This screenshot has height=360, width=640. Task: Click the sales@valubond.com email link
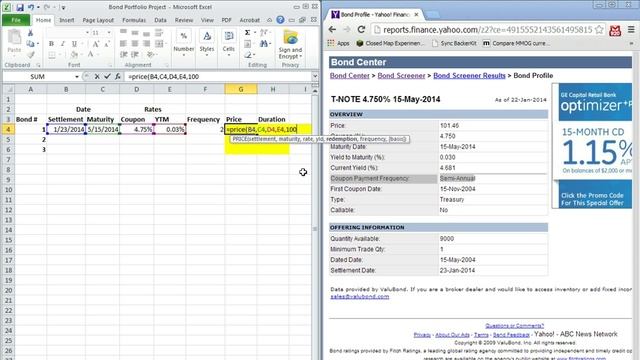tap(360, 296)
